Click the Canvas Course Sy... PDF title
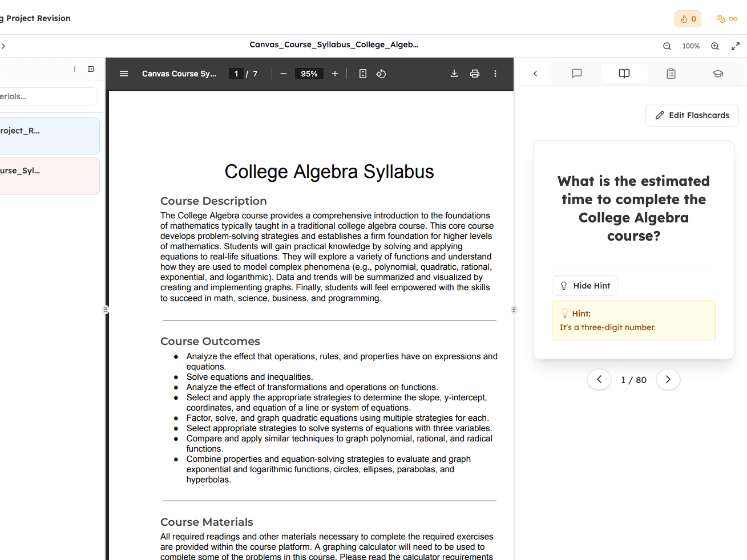747x560 pixels. point(179,74)
